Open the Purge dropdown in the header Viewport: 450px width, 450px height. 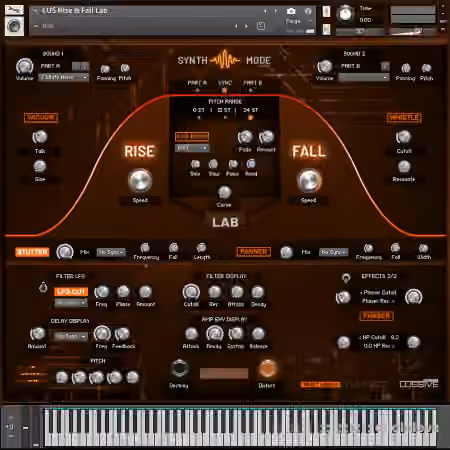click(x=298, y=21)
